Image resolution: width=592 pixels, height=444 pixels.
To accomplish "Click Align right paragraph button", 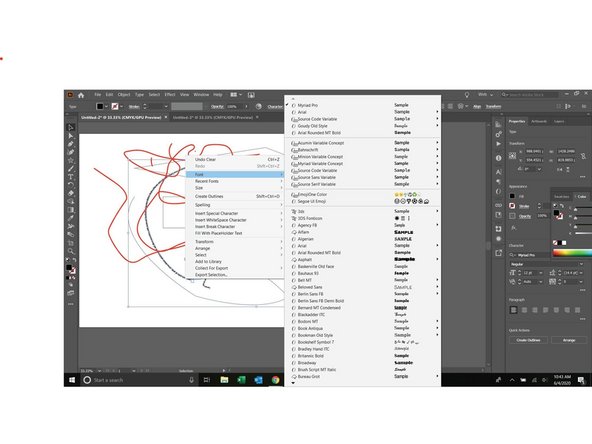I will click(x=535, y=310).
